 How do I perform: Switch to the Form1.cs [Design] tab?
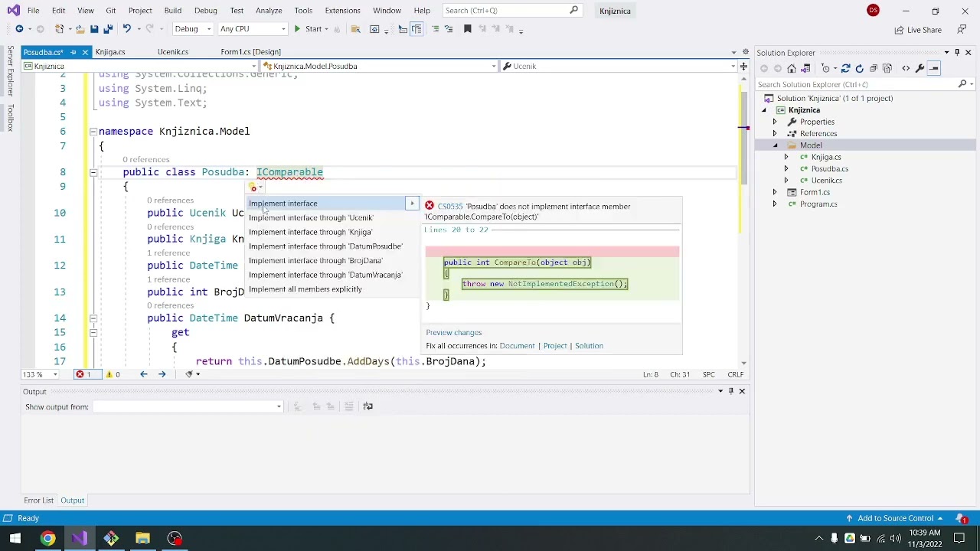click(x=250, y=52)
